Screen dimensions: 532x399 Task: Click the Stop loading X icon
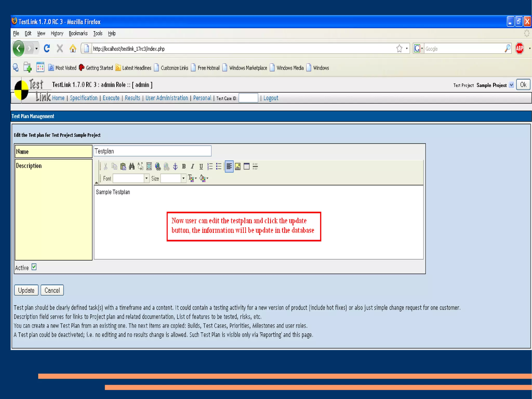[60, 48]
